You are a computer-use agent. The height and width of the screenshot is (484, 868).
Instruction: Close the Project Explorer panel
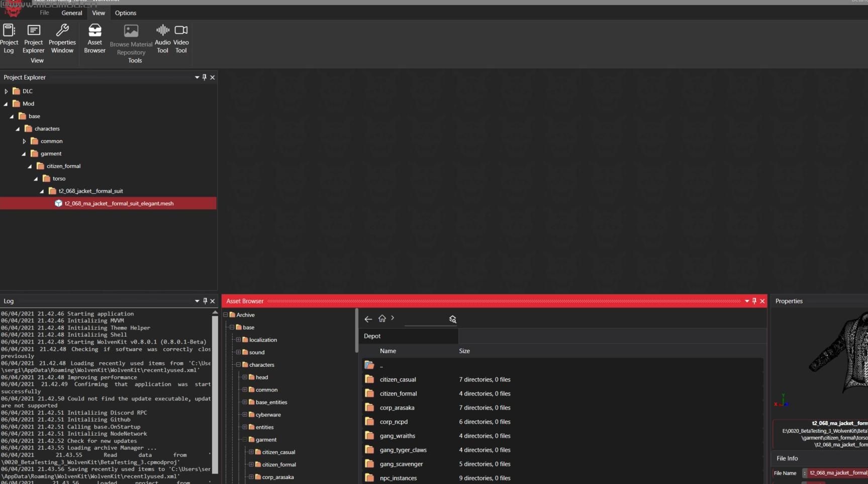(x=212, y=77)
